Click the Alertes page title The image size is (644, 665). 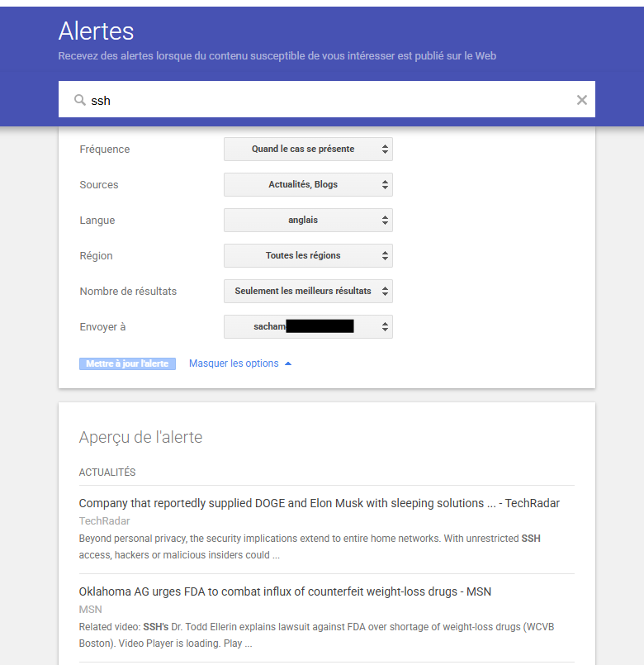[96, 31]
